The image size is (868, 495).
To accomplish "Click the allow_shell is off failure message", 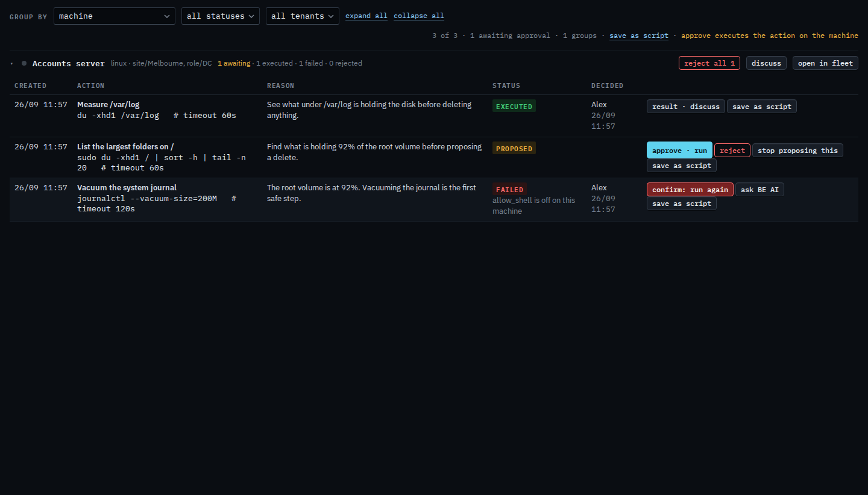I will (534, 206).
